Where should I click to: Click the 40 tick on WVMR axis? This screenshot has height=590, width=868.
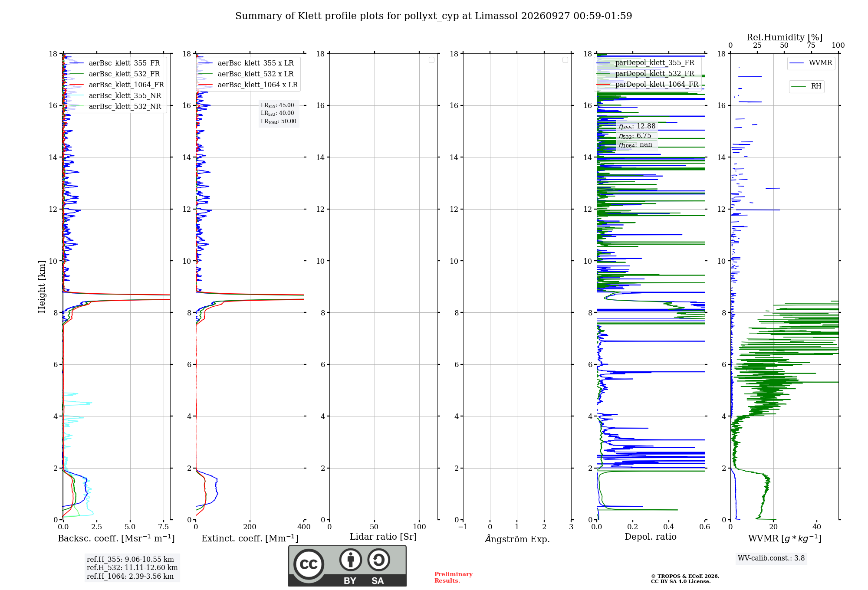pyautogui.click(x=817, y=527)
